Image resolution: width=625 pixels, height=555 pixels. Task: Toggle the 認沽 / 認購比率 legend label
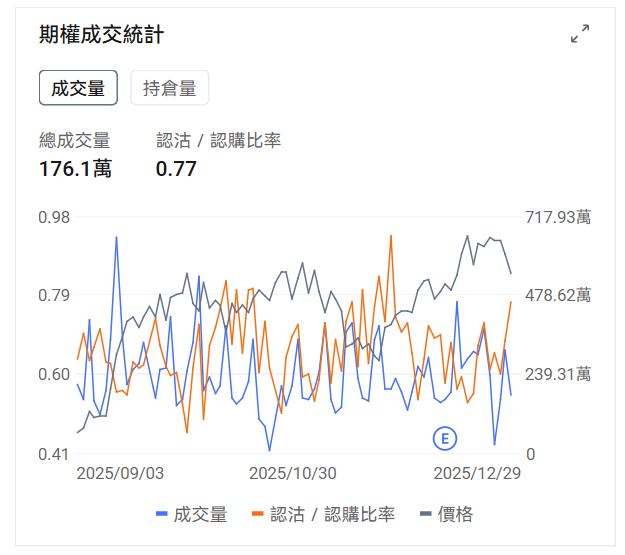333,514
